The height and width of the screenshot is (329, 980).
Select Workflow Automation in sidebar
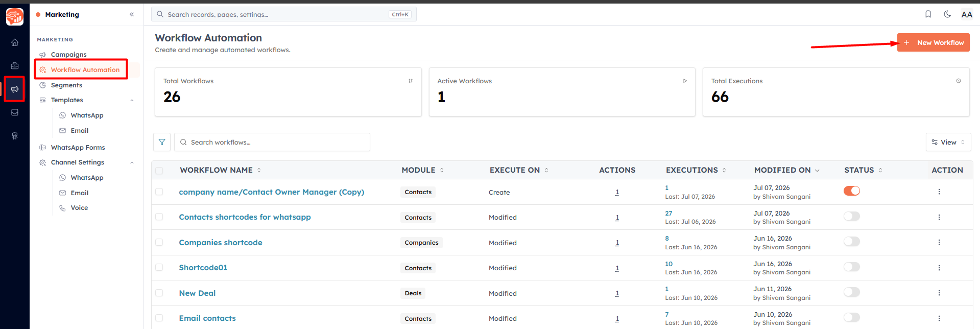pos(85,70)
